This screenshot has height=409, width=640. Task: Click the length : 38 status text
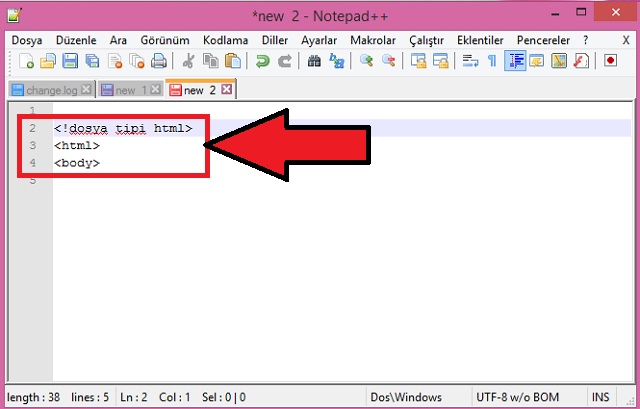[33, 397]
